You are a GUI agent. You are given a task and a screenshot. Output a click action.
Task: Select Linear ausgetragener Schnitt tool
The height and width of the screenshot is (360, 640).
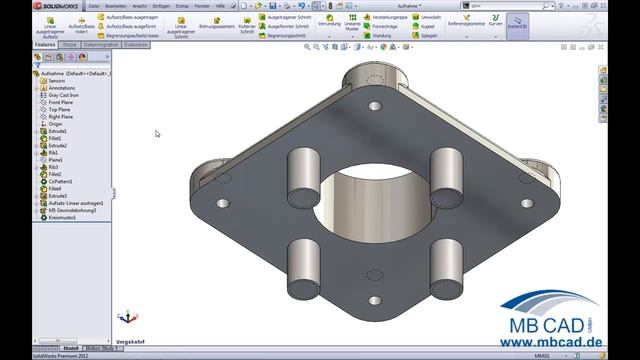181,28
